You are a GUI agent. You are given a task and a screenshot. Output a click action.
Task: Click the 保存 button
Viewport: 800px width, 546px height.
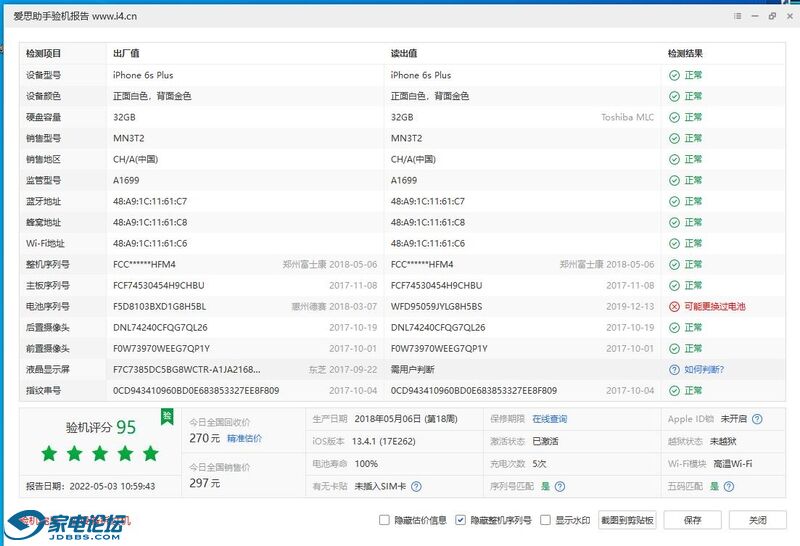point(692,520)
